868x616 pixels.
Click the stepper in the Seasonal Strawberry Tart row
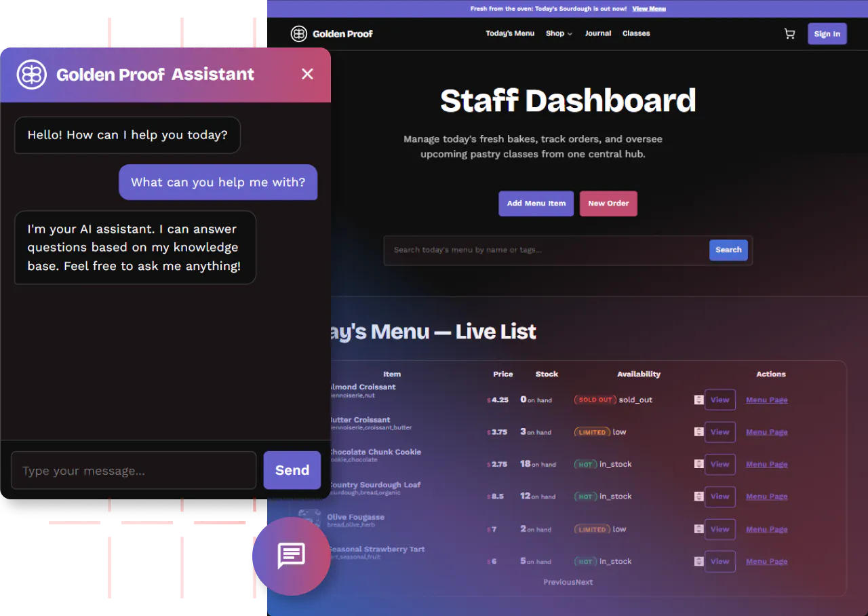pyautogui.click(x=698, y=561)
